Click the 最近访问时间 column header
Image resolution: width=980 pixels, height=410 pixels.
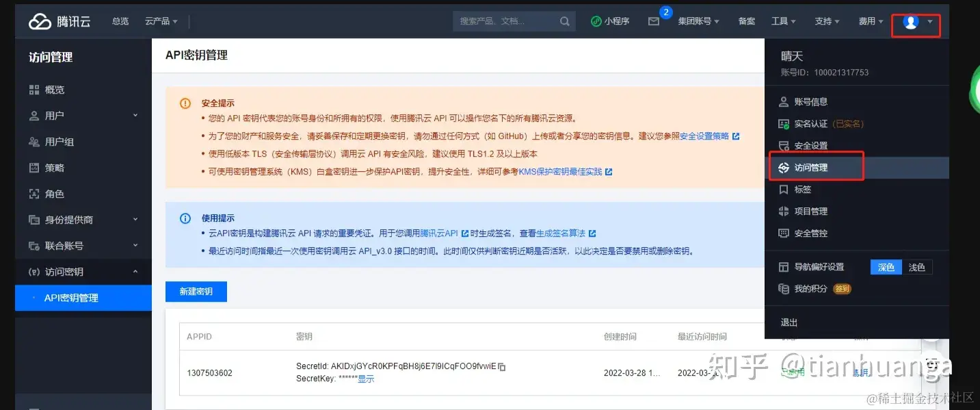(702, 337)
